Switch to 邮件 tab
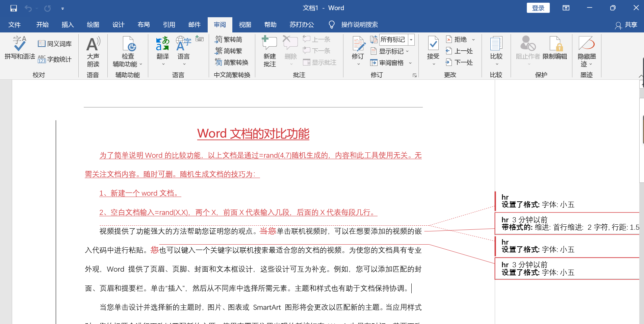The height and width of the screenshot is (324, 644). (194, 25)
